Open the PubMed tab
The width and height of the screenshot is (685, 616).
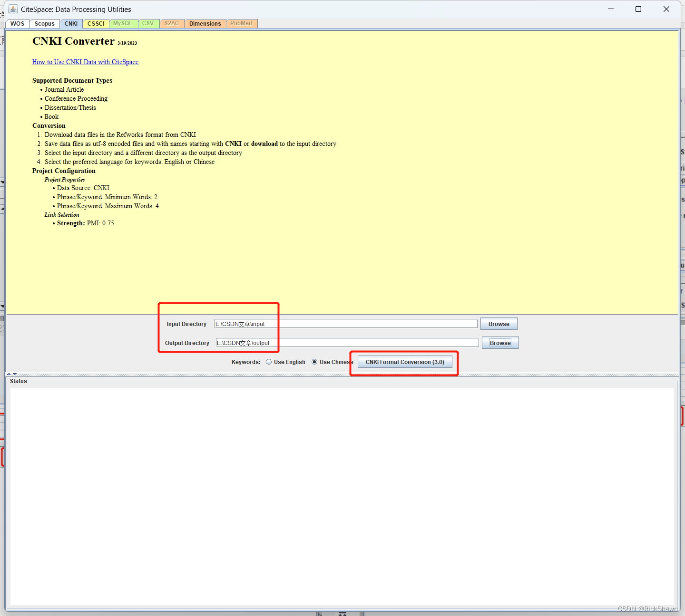(x=242, y=23)
